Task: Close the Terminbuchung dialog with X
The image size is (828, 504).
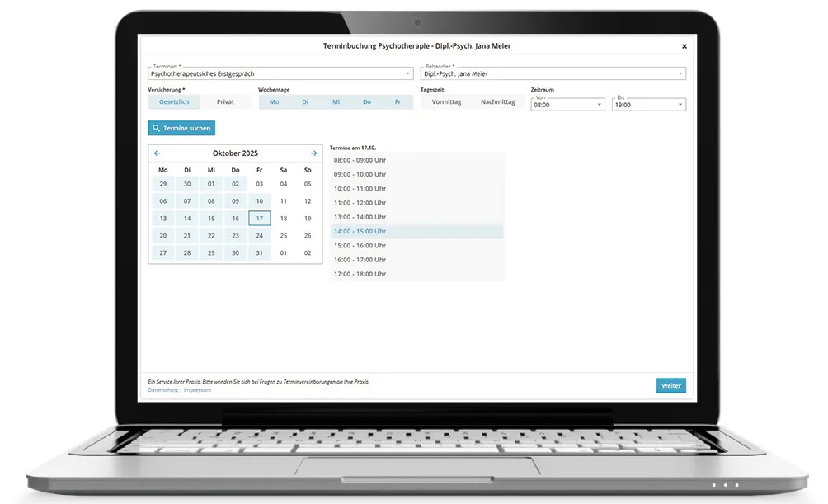Action: pos(684,47)
